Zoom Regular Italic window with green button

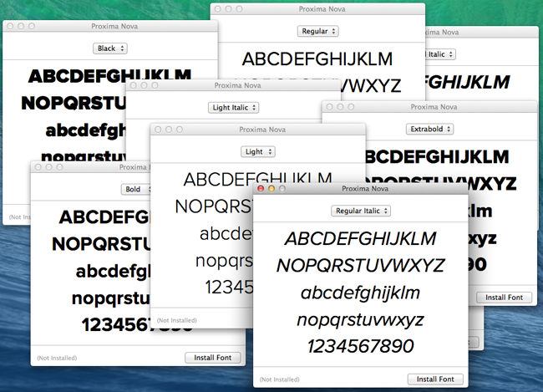pyautogui.click(x=282, y=189)
